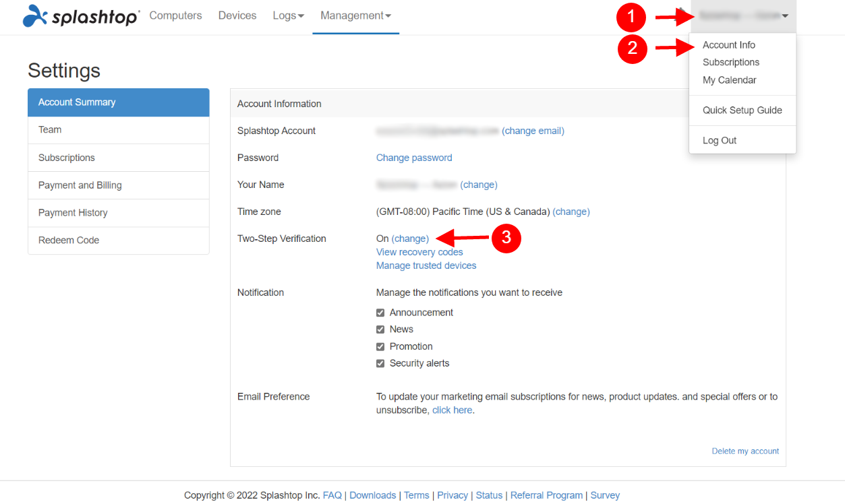Open the blurred account name dropdown
Viewport: 845px width, 504px height.
click(x=743, y=15)
